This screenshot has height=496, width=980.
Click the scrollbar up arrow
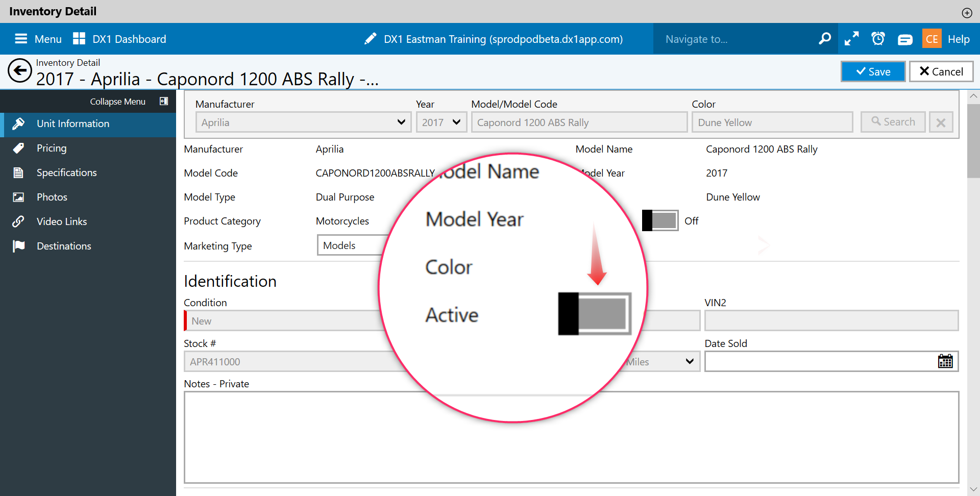point(973,96)
